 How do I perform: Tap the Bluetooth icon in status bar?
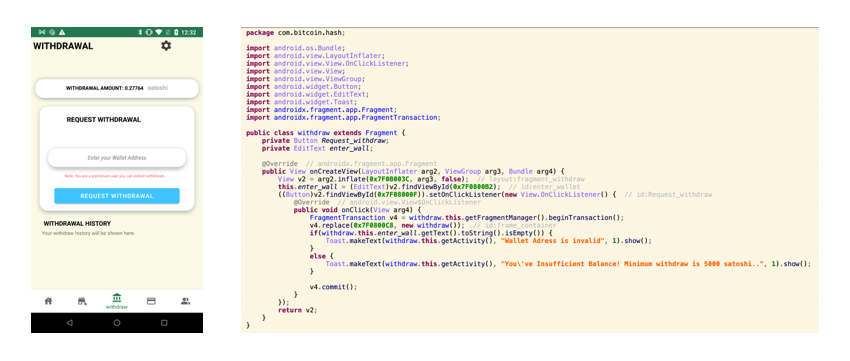pyautogui.click(x=140, y=33)
